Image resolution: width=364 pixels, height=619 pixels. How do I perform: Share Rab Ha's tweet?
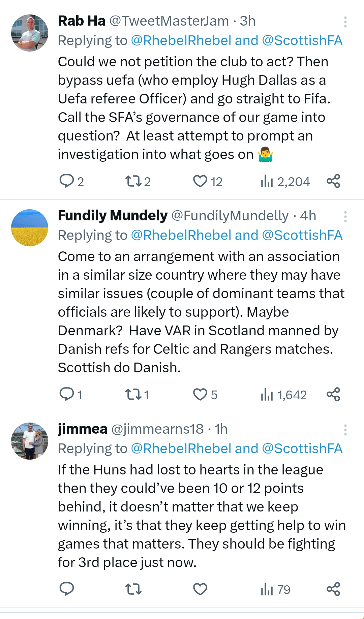point(333,181)
